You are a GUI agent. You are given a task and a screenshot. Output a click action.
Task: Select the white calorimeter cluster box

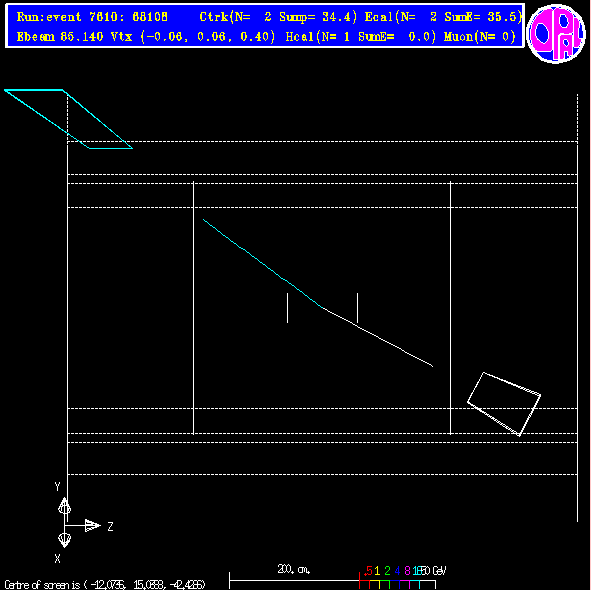[x=504, y=404]
